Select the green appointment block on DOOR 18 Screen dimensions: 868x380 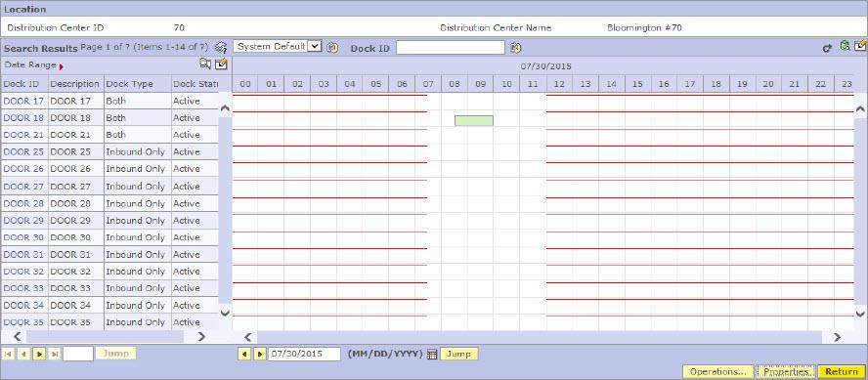tap(474, 120)
